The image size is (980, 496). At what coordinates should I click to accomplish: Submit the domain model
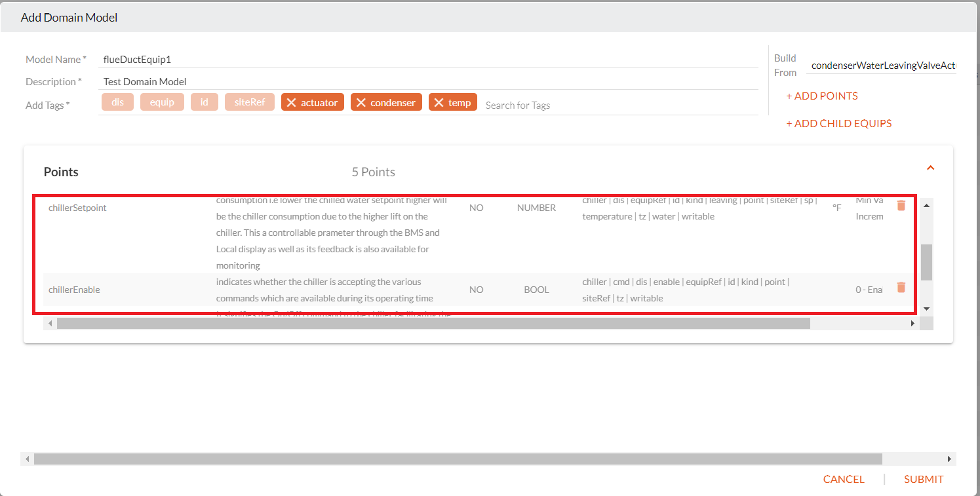click(x=924, y=479)
